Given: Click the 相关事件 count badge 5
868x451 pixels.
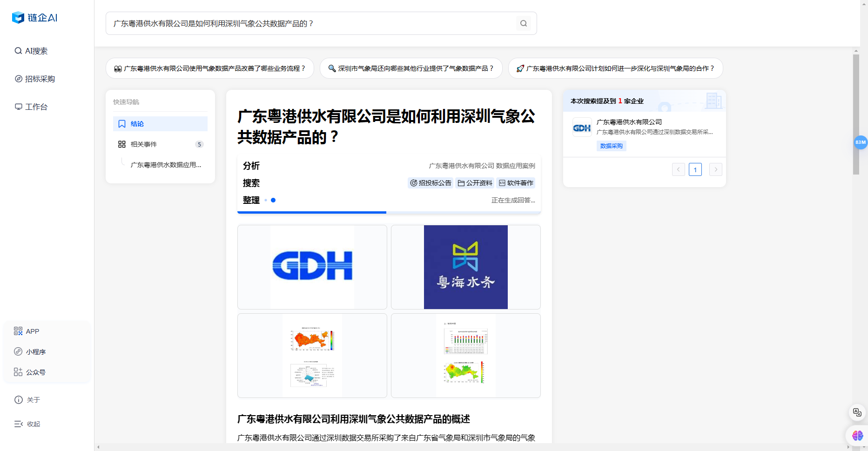Looking at the screenshot, I should click(x=199, y=144).
